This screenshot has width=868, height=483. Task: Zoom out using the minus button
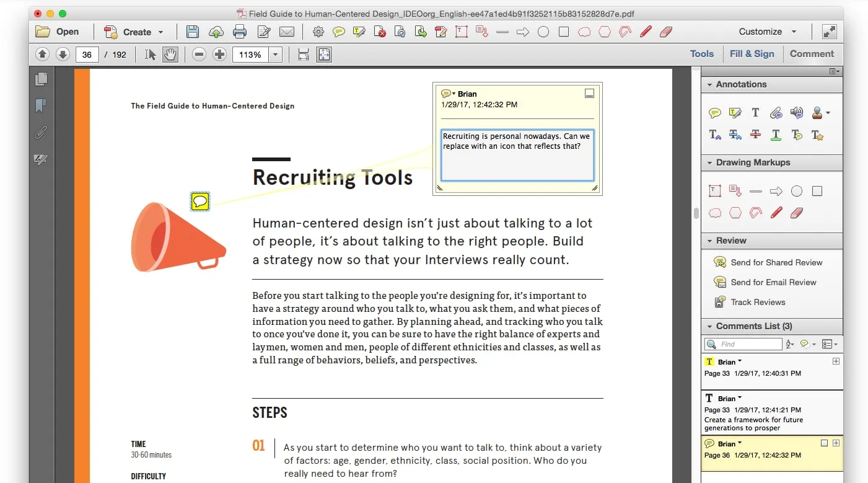199,55
